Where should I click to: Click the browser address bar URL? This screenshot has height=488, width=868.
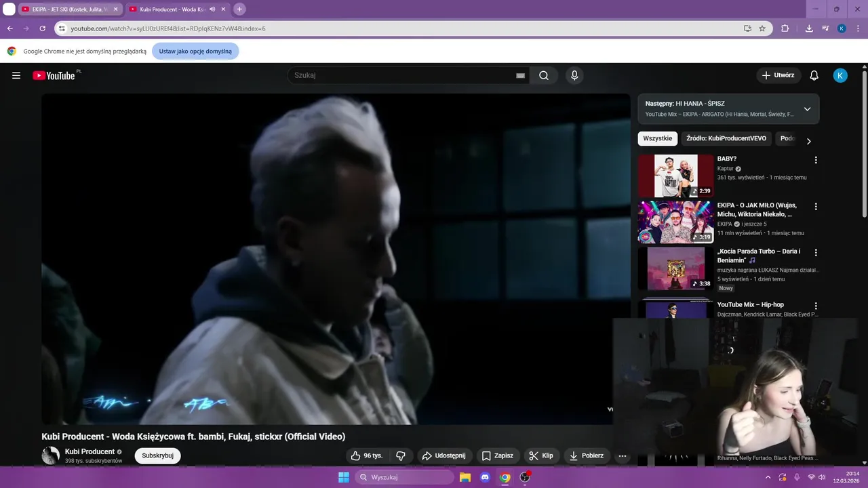click(x=168, y=28)
